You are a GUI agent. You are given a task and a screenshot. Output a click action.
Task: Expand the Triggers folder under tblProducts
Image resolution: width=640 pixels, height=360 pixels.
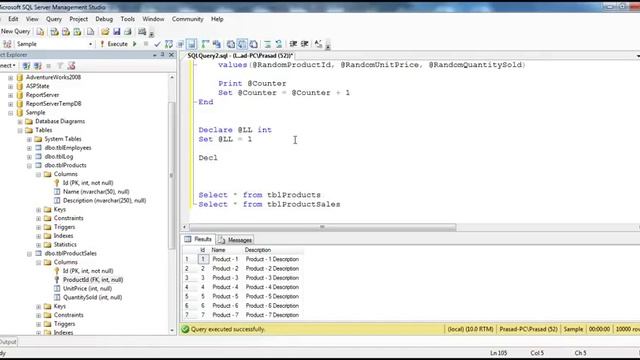pyautogui.click(x=38, y=227)
